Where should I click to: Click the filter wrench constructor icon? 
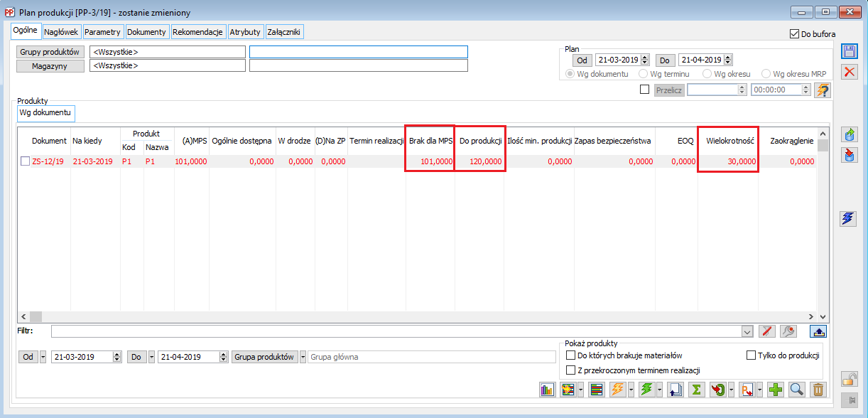pos(788,331)
